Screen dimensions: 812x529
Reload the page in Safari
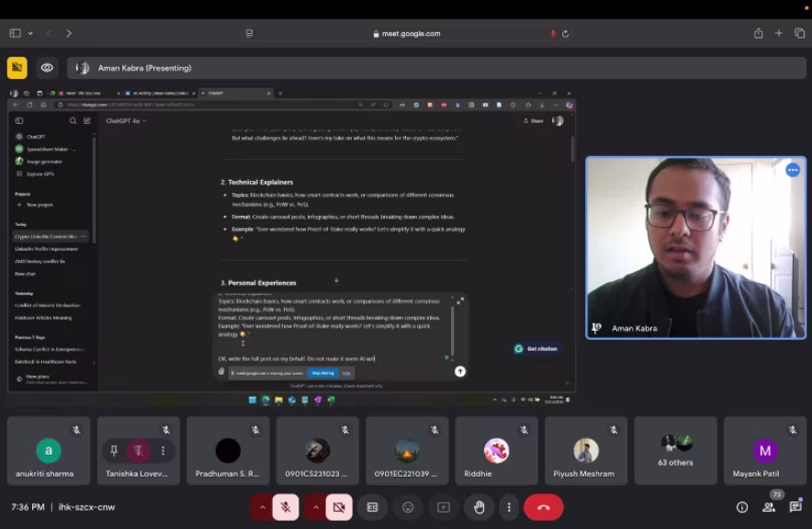(566, 34)
